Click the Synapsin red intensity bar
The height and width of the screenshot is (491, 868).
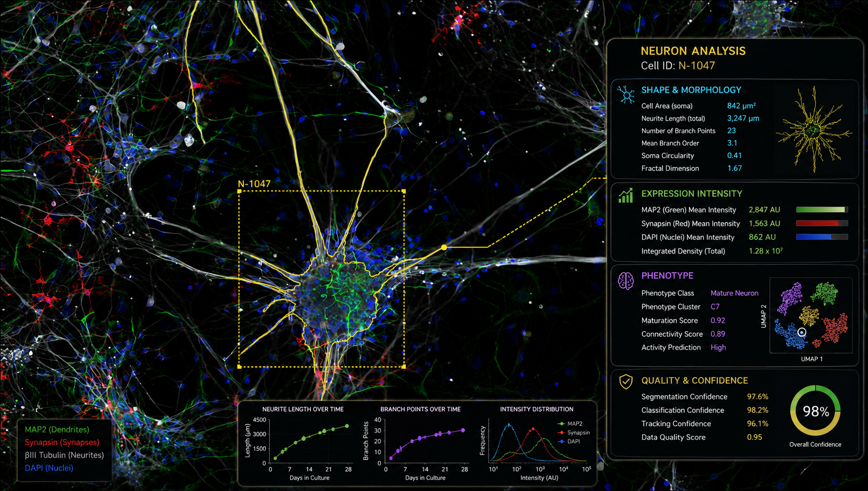click(x=822, y=223)
